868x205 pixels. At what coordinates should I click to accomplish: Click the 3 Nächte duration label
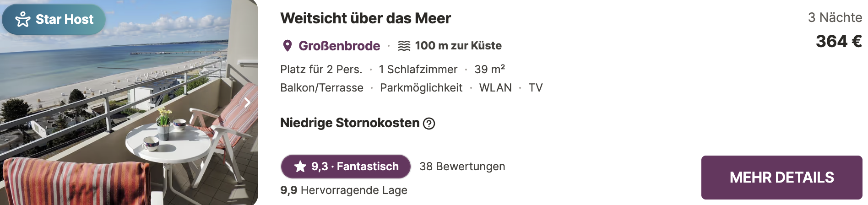point(835,17)
